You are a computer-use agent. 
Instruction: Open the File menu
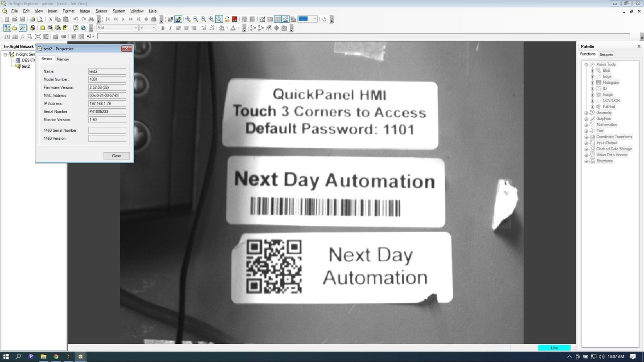(14, 11)
